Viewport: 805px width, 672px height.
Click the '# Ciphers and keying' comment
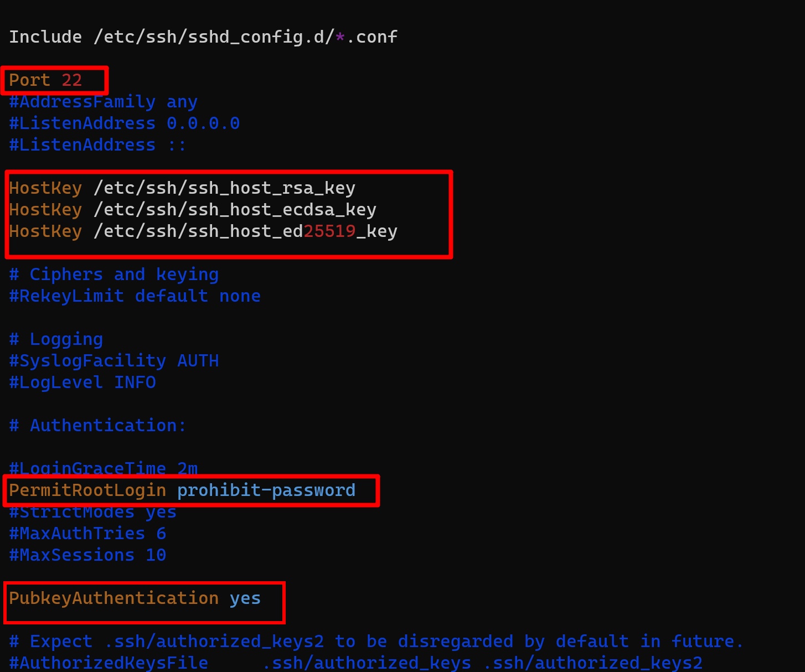(x=113, y=275)
